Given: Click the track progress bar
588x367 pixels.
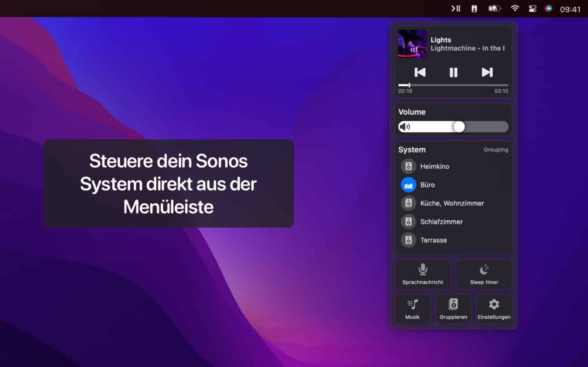Looking at the screenshot, I should click(453, 85).
